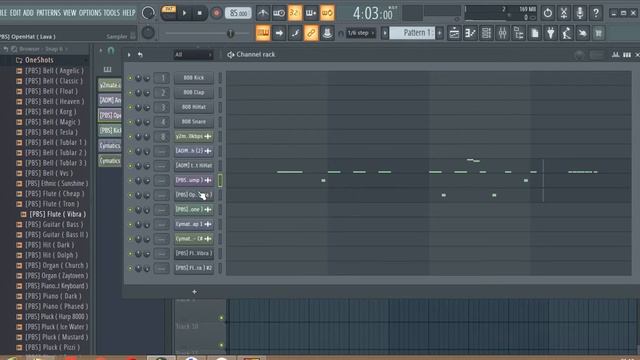Select the 808 HiHat channel button

193,107
